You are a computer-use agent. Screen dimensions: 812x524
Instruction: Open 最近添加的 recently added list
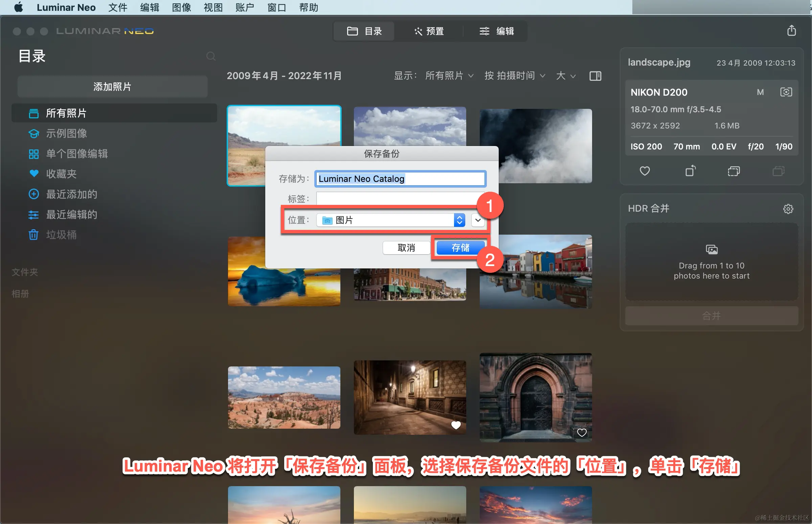pyautogui.click(x=71, y=194)
